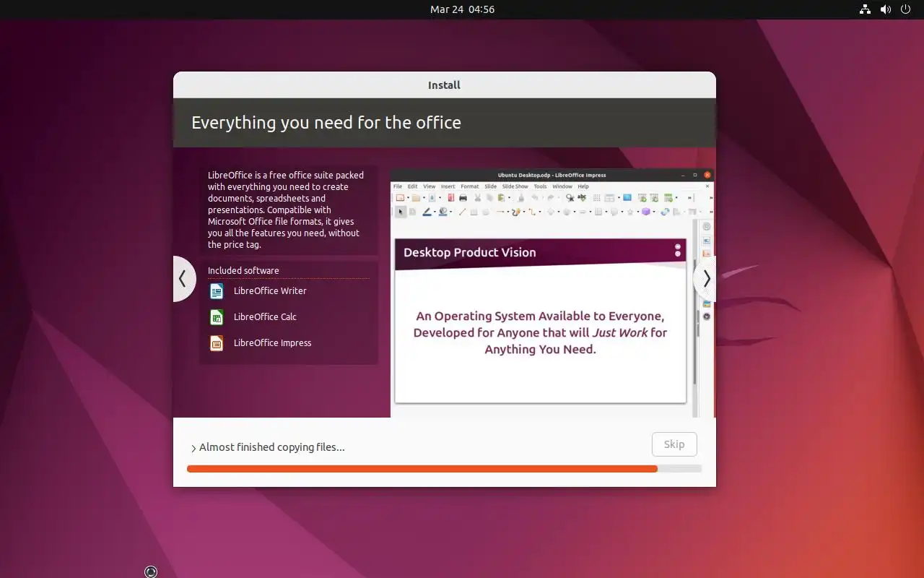Viewport: 924px width, 578px height.
Task: Open Edit menu in the Impress screenshot
Action: (412, 186)
